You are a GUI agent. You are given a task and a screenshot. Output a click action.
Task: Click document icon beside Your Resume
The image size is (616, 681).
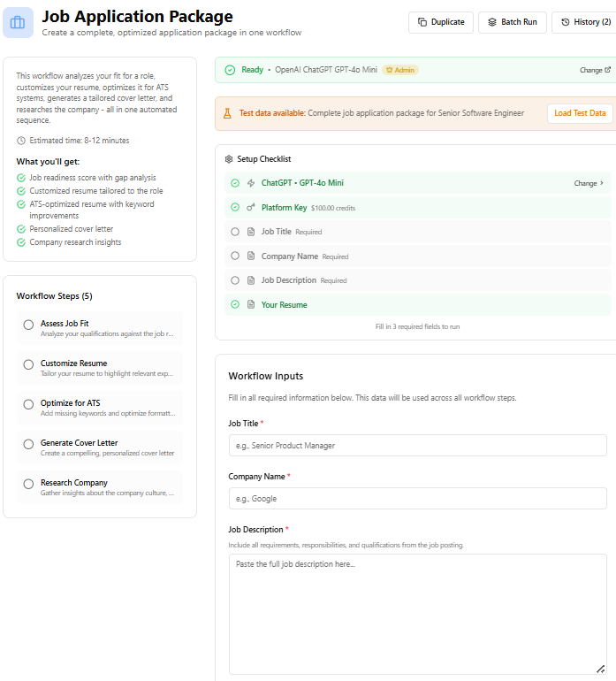coord(251,305)
